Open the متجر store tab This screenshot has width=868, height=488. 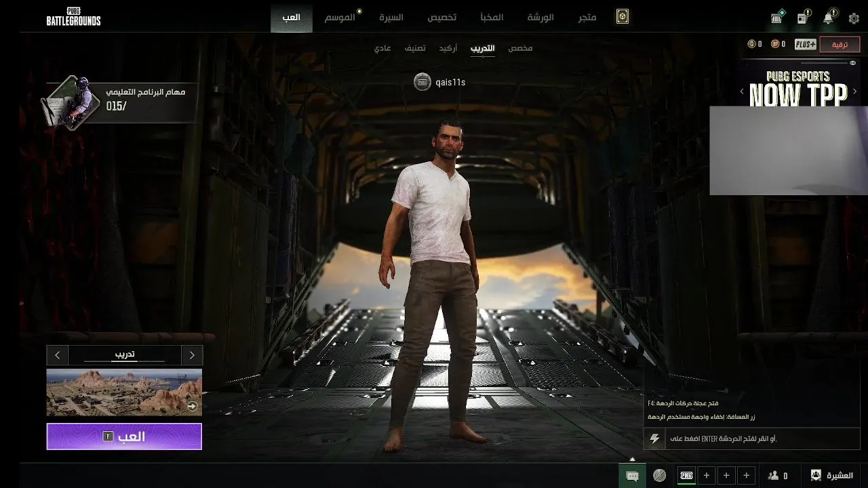click(x=587, y=17)
